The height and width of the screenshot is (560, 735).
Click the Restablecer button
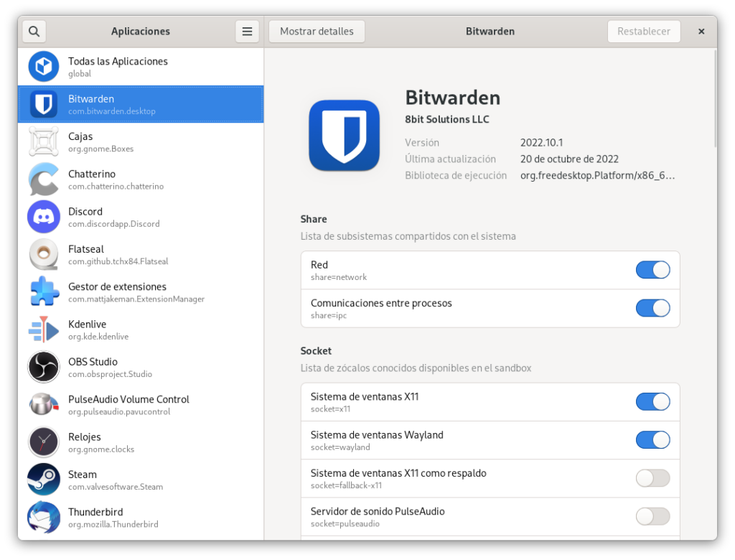[644, 32]
